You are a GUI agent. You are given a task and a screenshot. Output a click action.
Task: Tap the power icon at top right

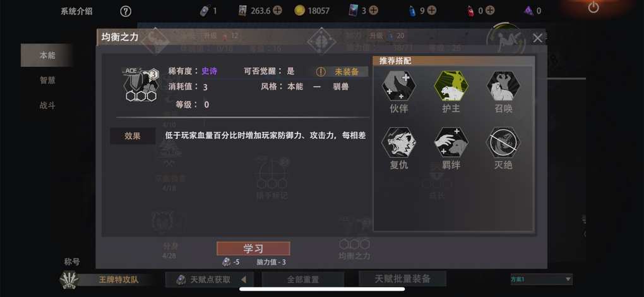pyautogui.click(x=593, y=7)
